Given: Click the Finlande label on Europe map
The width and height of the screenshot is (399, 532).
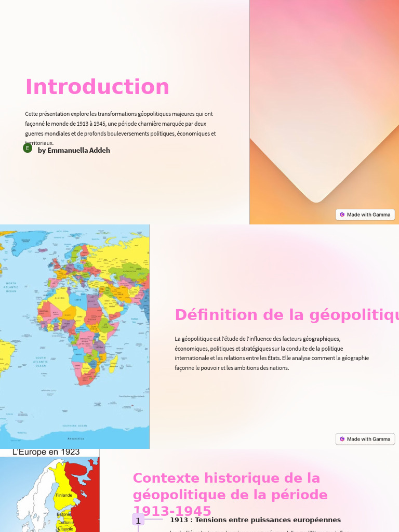Looking at the screenshot, I should click(64, 495).
